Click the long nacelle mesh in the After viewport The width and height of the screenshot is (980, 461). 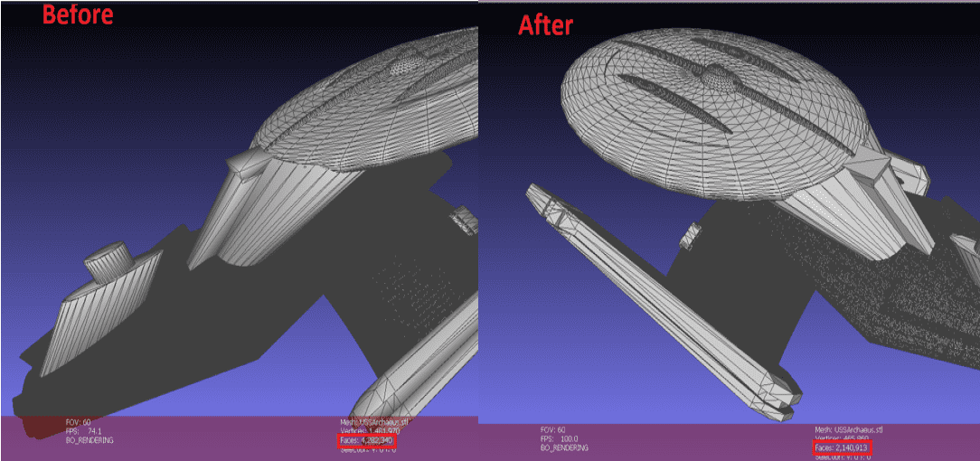coord(663,300)
